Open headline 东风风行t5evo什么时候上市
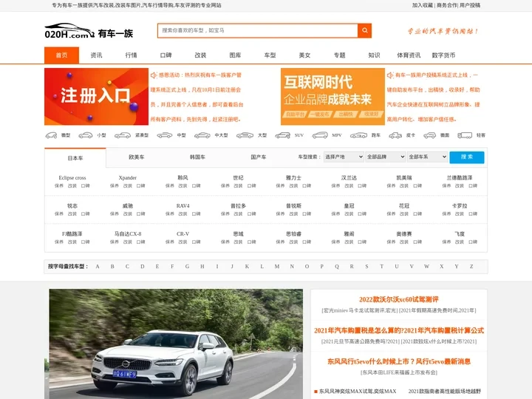The width and height of the screenshot is (532, 399). [399, 361]
